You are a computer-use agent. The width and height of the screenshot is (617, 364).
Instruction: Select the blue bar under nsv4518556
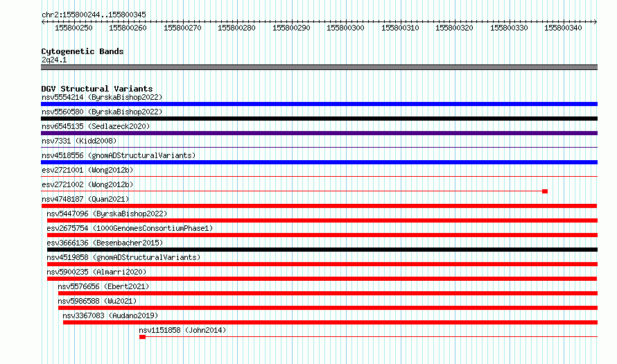pos(319,162)
